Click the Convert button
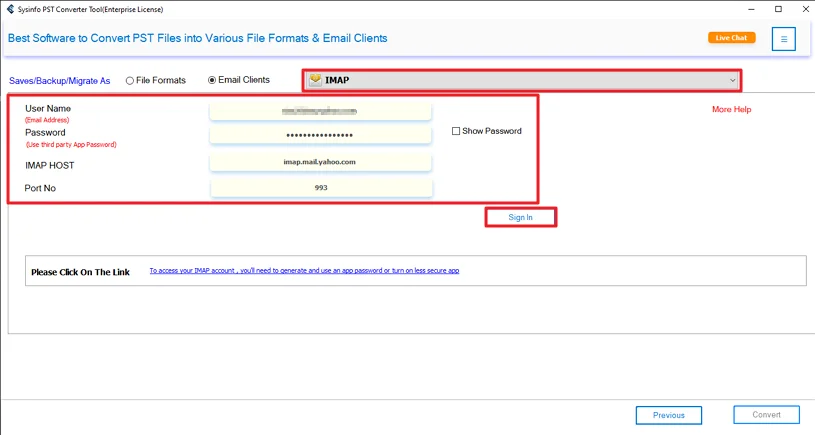Viewport: 815px width, 435px height. click(x=766, y=415)
